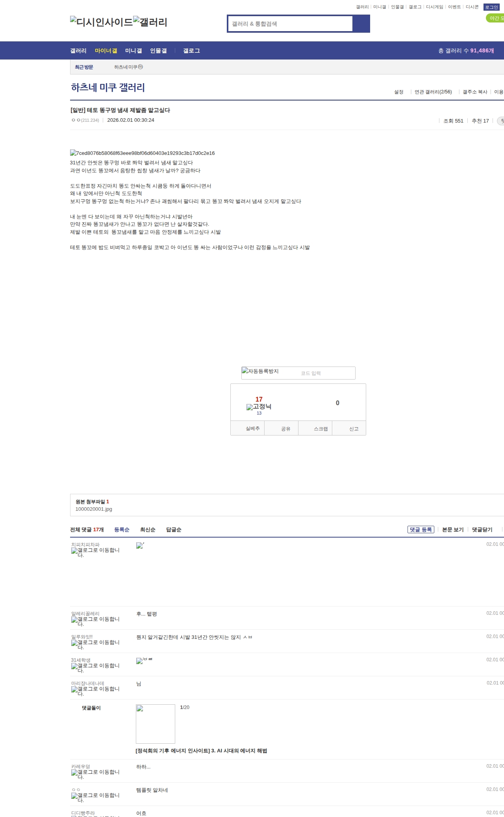The height and width of the screenshot is (817, 504).
Task: Click the 신고 report button
Action: [349, 428]
